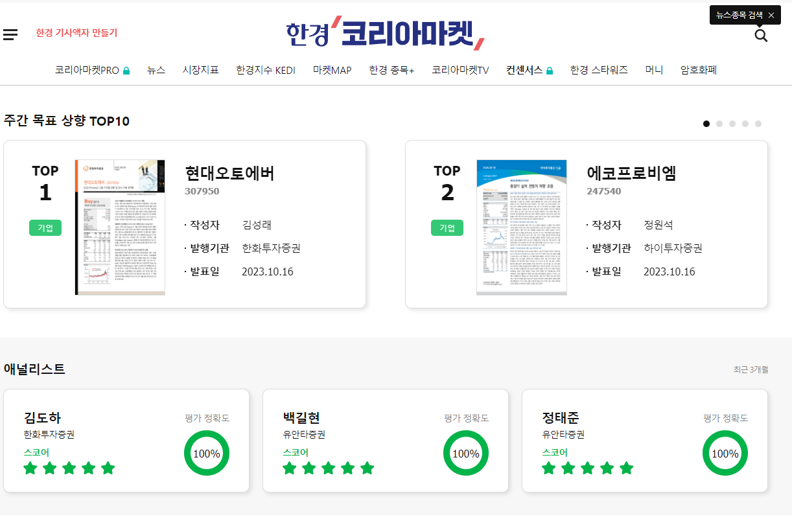Screen dimensions: 792x532
Task: Click publisher 한화투자증권 in TOP 1 card
Action: [x=271, y=248]
